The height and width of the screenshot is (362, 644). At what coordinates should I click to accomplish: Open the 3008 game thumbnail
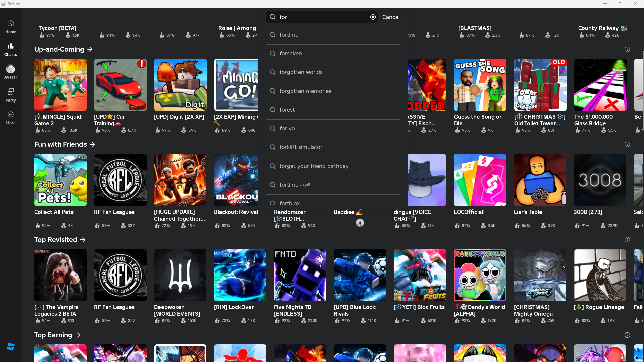[600, 180]
